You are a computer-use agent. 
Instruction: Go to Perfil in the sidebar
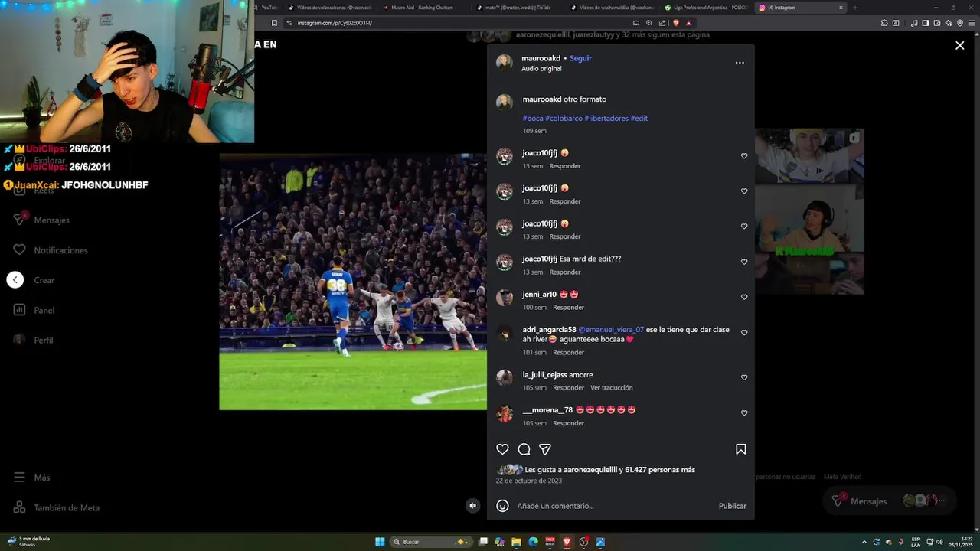(34, 340)
